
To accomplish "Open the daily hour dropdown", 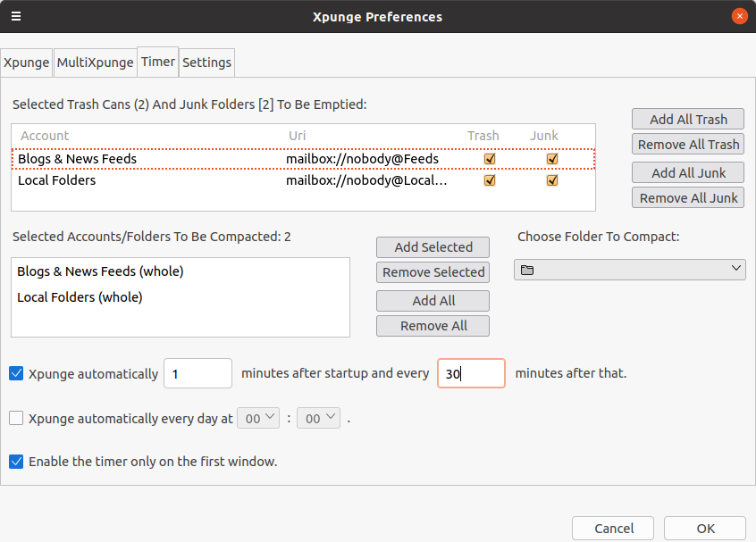I will (258, 418).
